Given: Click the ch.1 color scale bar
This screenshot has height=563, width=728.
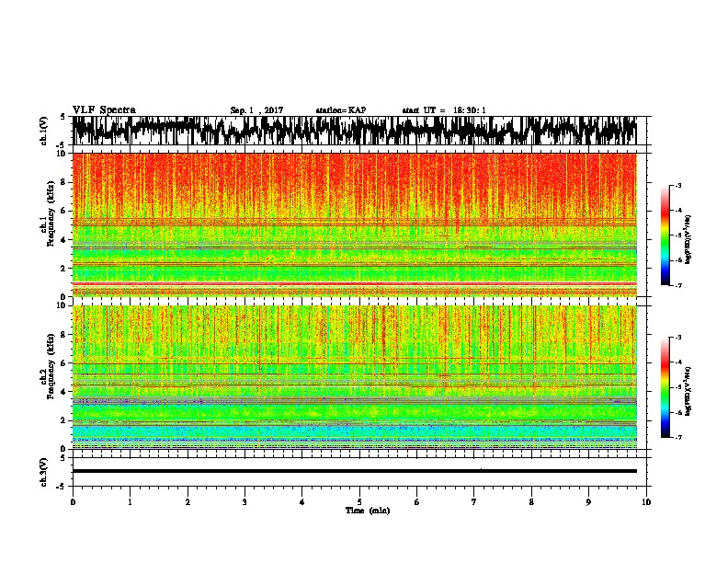Looking at the screenshot, I should click(x=665, y=236).
